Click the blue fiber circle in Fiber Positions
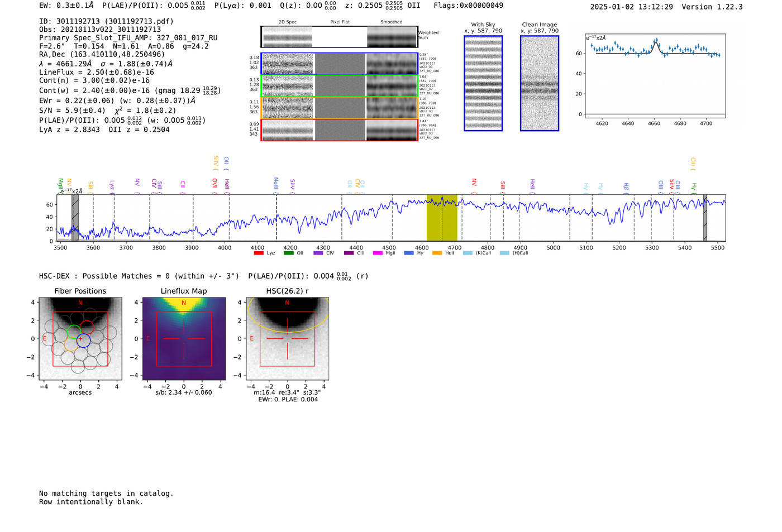The width and height of the screenshot is (782, 532). pos(83,340)
